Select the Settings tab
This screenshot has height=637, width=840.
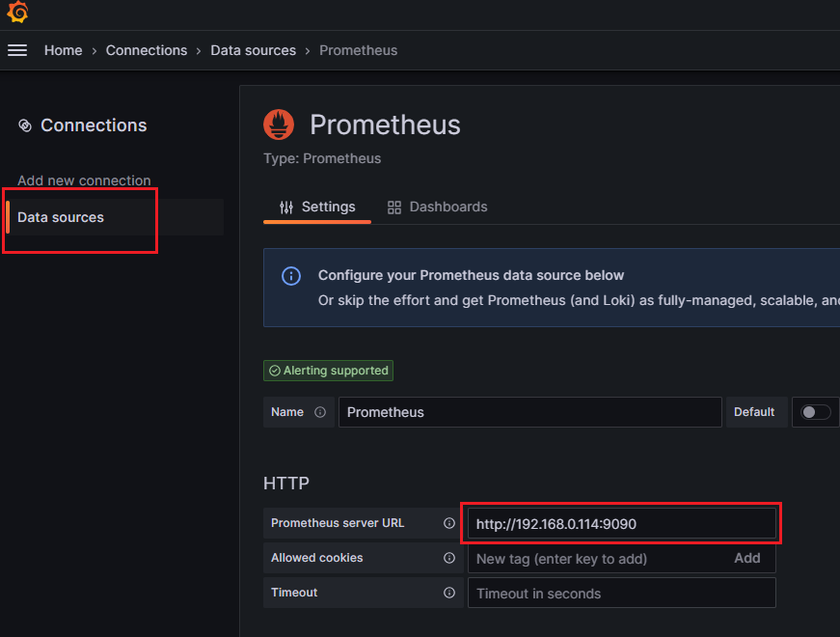[317, 207]
